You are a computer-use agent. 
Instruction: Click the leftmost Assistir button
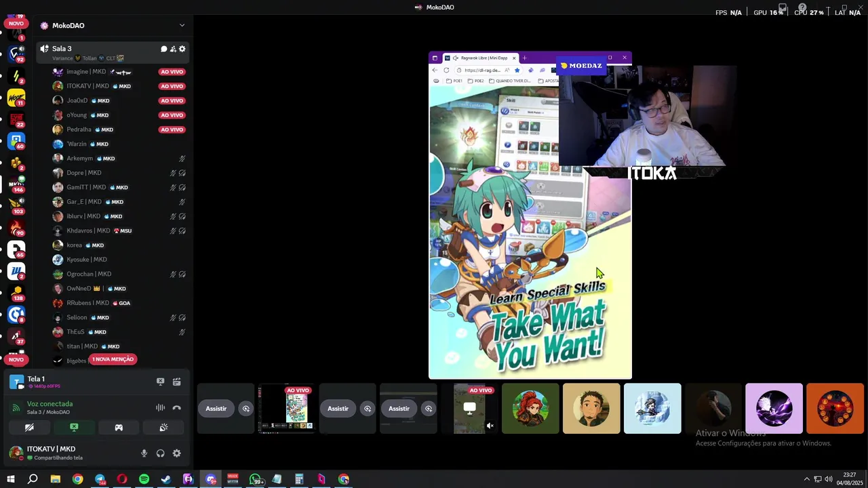(216, 409)
